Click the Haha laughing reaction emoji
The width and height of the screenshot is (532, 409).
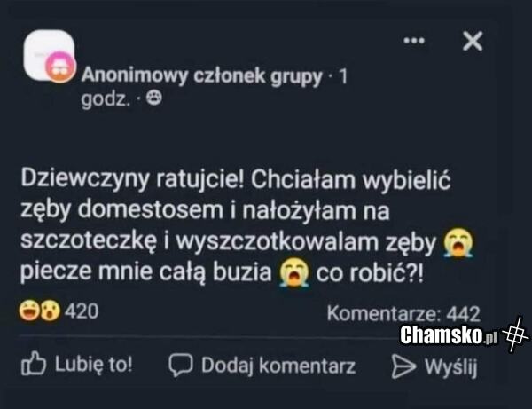click(29, 311)
